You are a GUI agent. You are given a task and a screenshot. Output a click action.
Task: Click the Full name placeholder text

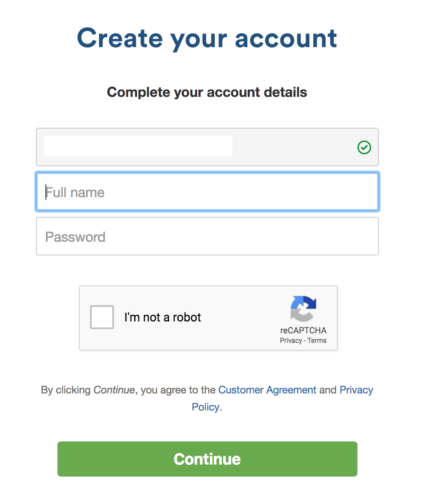pos(75,192)
